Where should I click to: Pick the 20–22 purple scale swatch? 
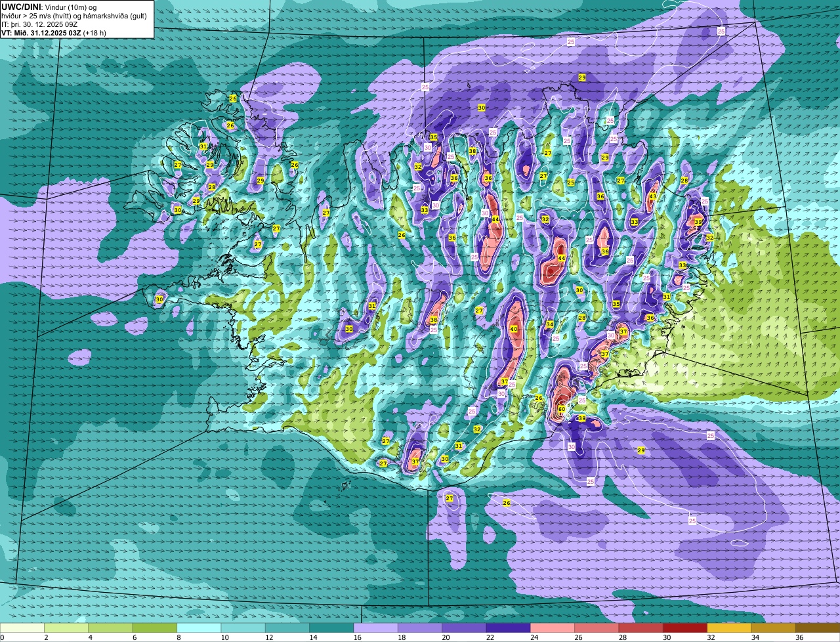(464, 628)
